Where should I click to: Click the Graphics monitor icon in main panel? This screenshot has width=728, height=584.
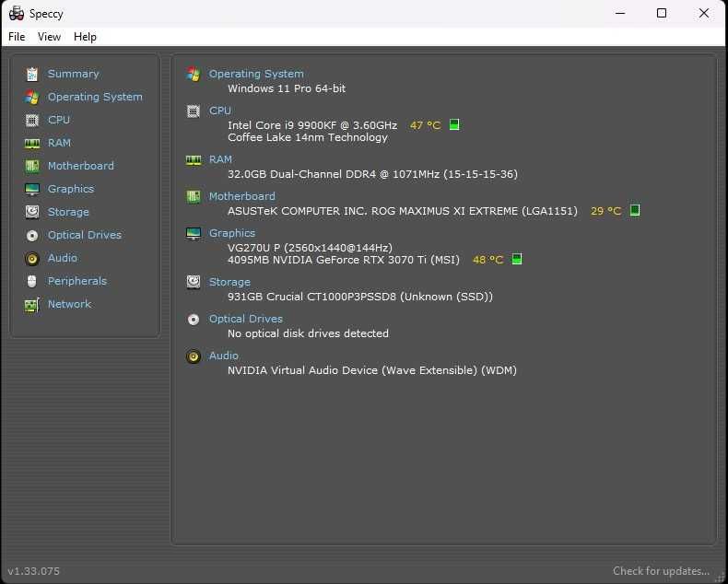click(194, 233)
